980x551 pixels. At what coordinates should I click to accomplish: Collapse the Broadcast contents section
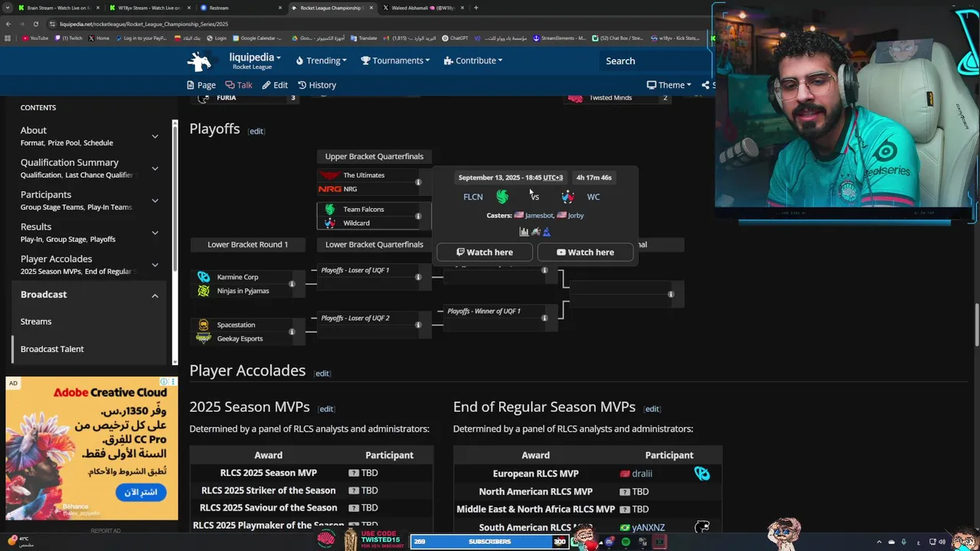click(155, 295)
